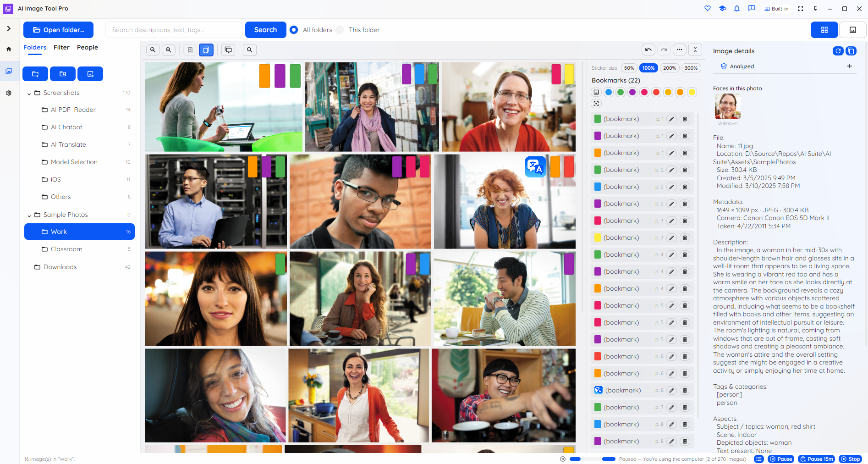The width and height of the screenshot is (868, 464).
Task: Delete the yellow bookmark on p.3
Action: click(x=685, y=238)
